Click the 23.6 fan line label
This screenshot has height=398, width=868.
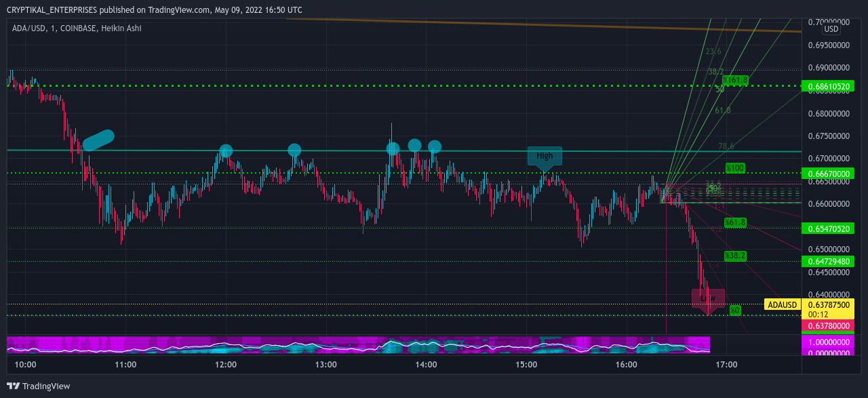pyautogui.click(x=713, y=52)
